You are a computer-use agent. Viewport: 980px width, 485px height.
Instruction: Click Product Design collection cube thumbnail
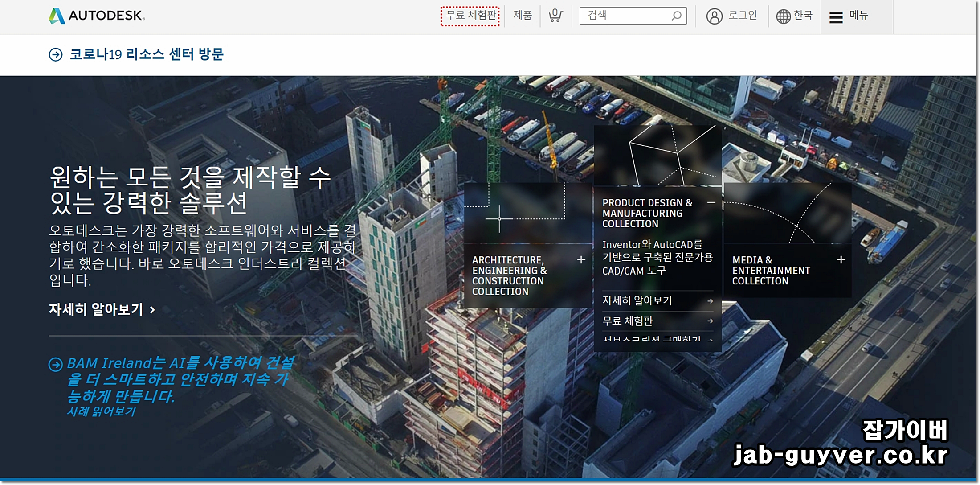[657, 155]
